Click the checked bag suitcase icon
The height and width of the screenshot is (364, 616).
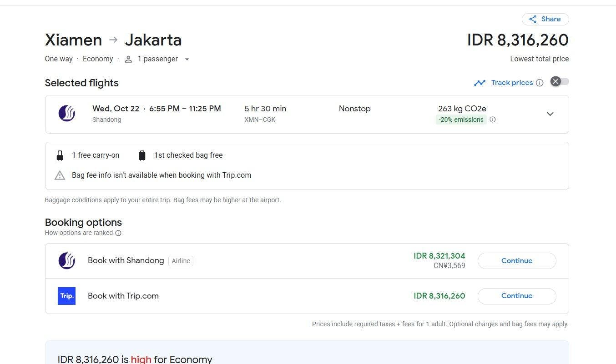[x=142, y=155]
